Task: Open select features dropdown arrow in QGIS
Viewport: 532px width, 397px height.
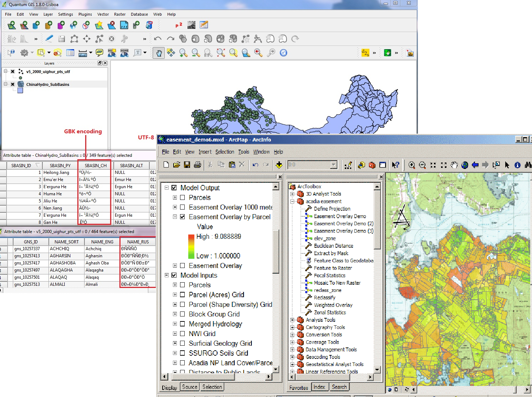Action: [49, 53]
